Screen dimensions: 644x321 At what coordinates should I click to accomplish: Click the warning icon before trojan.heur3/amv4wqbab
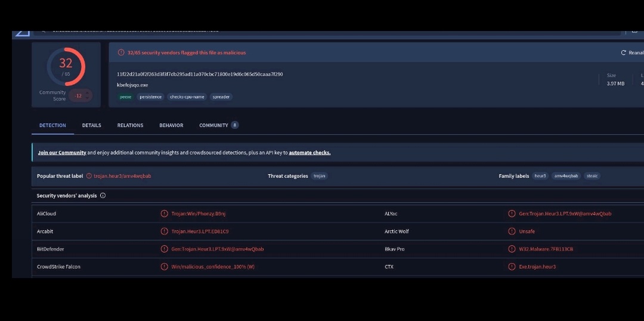click(x=89, y=176)
